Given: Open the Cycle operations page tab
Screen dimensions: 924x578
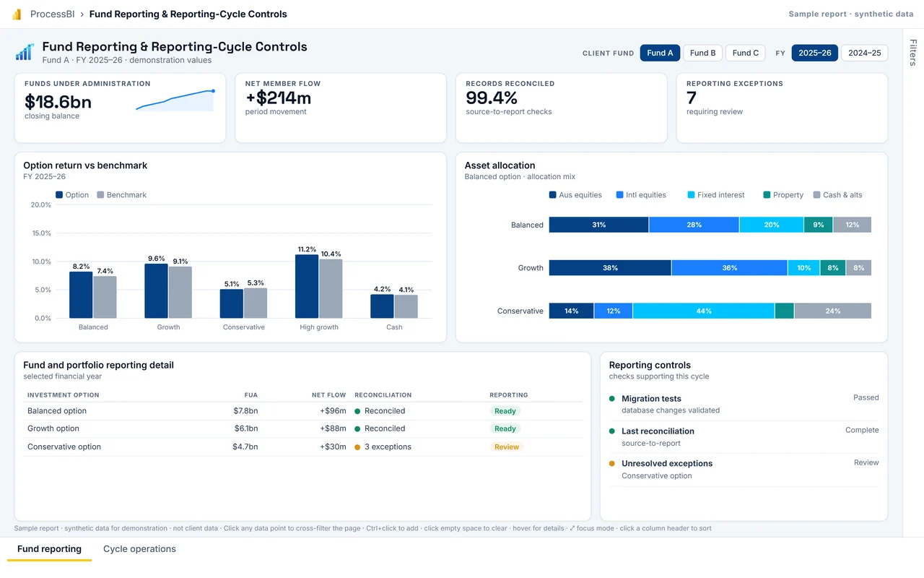Looking at the screenshot, I should pyautogui.click(x=139, y=549).
